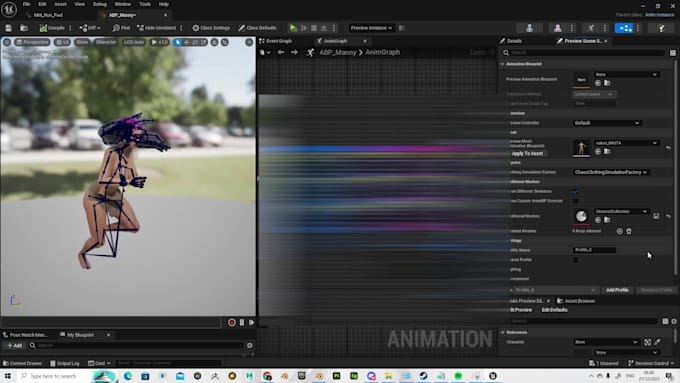Use selected asset for Preview Animation Blueprint

click(x=598, y=83)
